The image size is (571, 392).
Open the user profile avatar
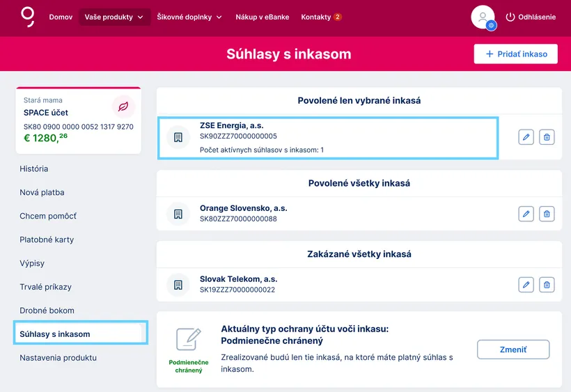point(483,17)
